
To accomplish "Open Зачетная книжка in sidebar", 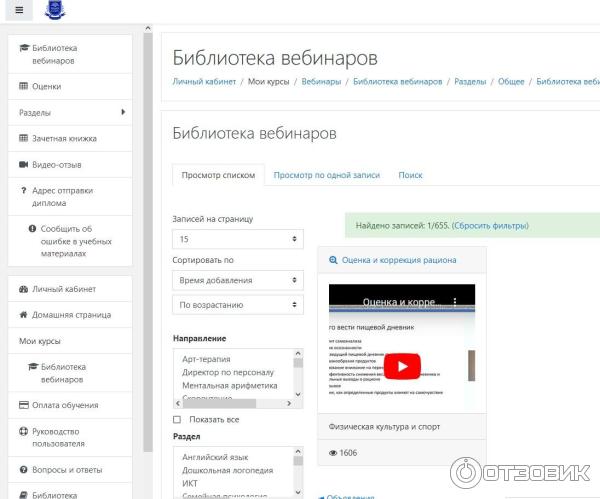I will 70,139.
